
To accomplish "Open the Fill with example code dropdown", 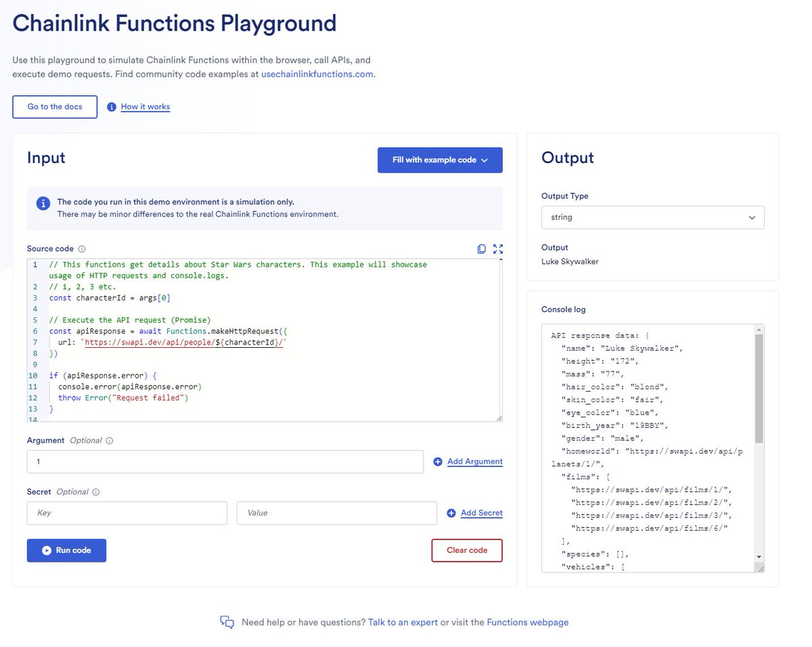I will click(x=440, y=160).
